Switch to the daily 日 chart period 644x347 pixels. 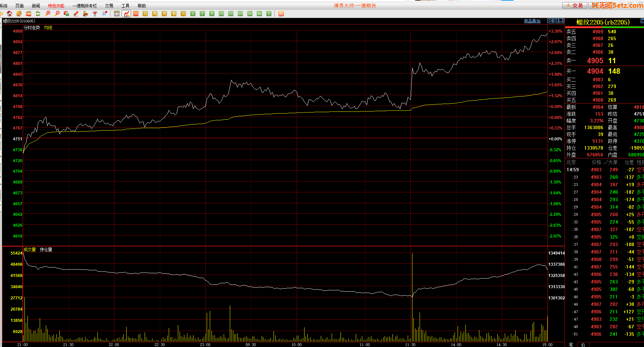(145, 14)
